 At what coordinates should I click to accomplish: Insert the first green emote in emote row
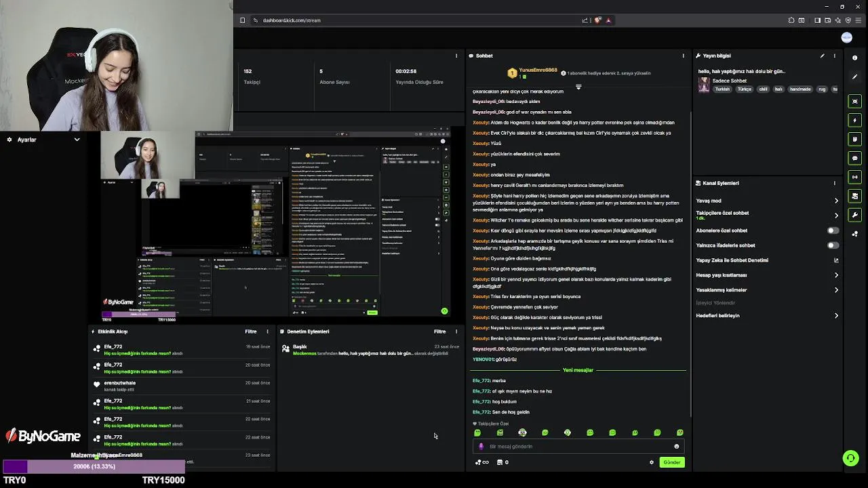pos(477,432)
